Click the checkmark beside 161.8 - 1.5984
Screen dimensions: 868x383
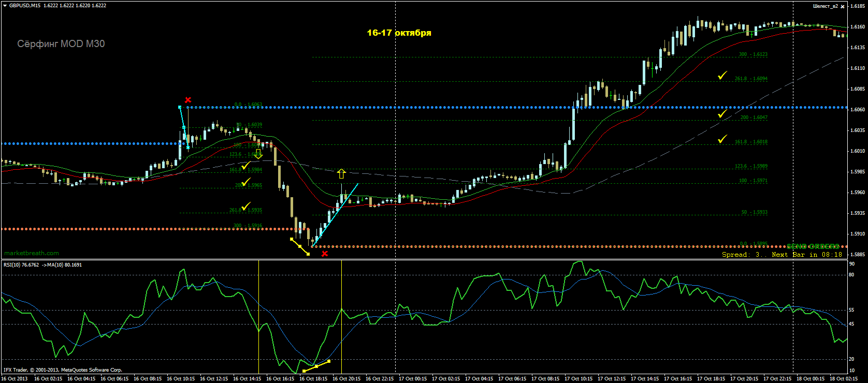[x=246, y=166]
